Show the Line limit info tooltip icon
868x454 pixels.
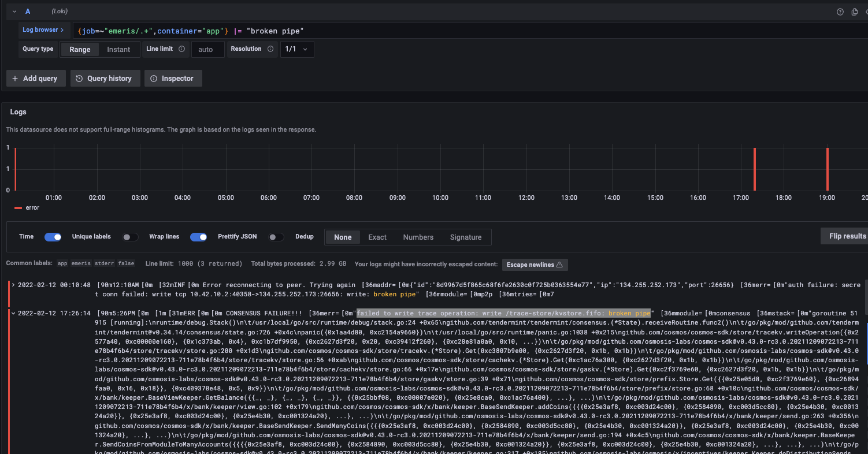click(181, 49)
